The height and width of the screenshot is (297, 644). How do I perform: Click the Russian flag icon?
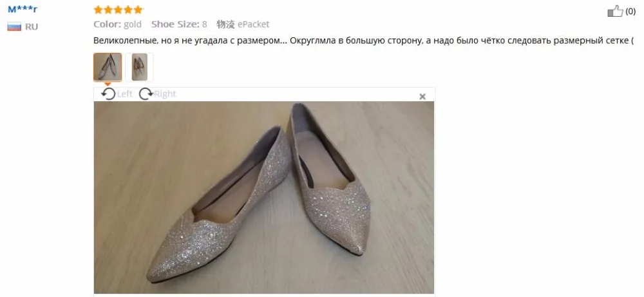(14, 26)
